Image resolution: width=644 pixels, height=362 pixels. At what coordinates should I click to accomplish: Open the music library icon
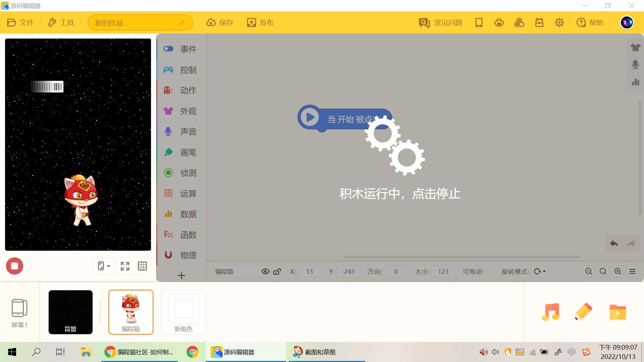pos(551,312)
